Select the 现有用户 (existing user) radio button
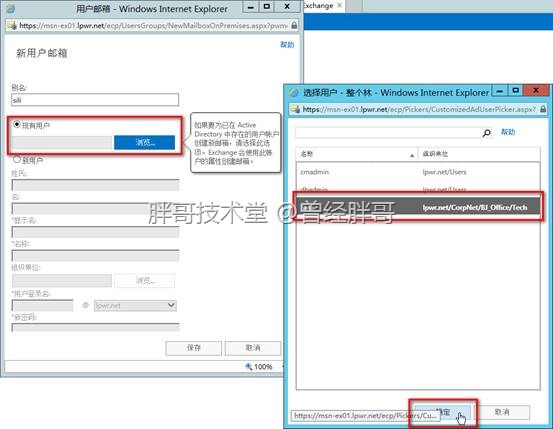Viewport: 553px width, 429px height. click(x=17, y=125)
